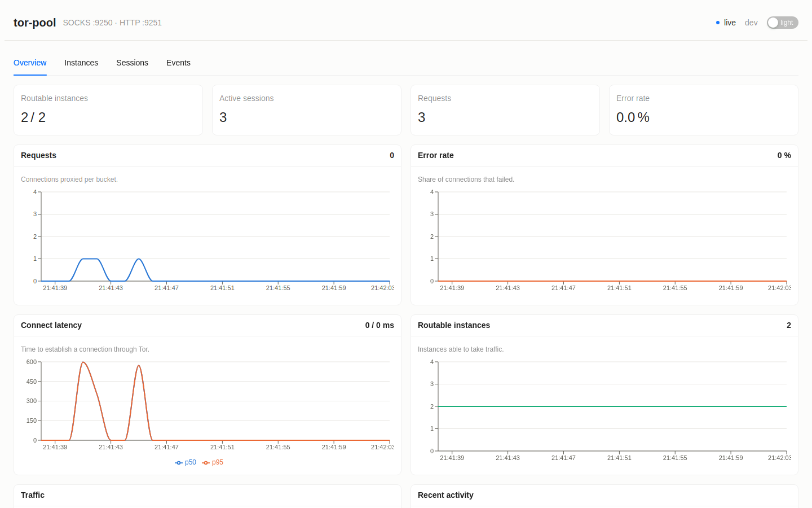Click the green routable instances line
Viewport: 812px width, 508px height.
coord(612,406)
